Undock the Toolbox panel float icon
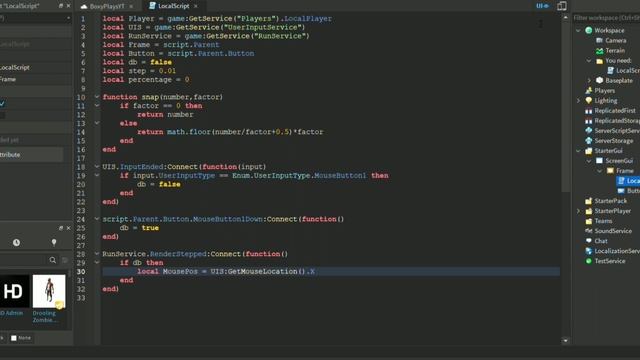This screenshot has width=640, height=360. click(x=61, y=228)
